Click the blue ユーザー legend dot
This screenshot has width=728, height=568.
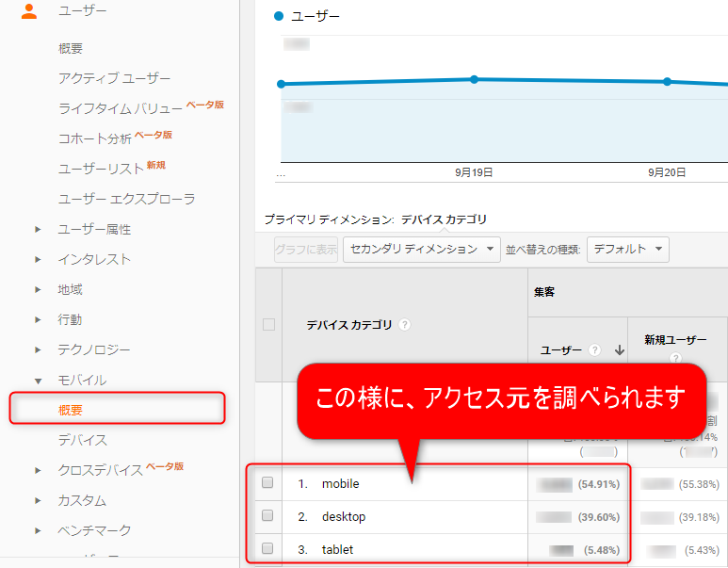pos(279,16)
